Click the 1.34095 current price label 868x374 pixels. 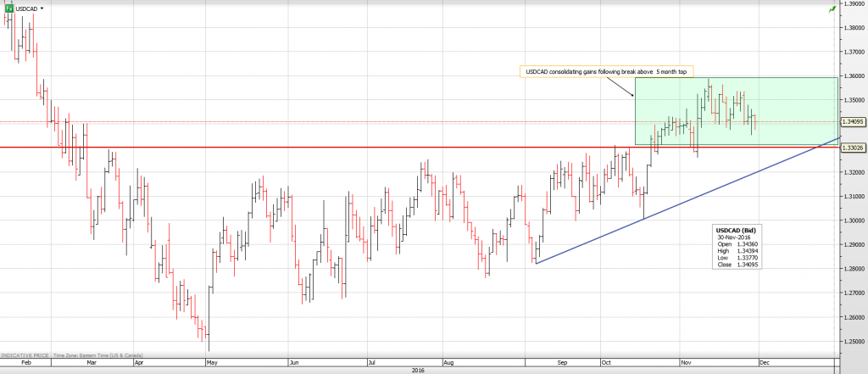[x=854, y=122]
